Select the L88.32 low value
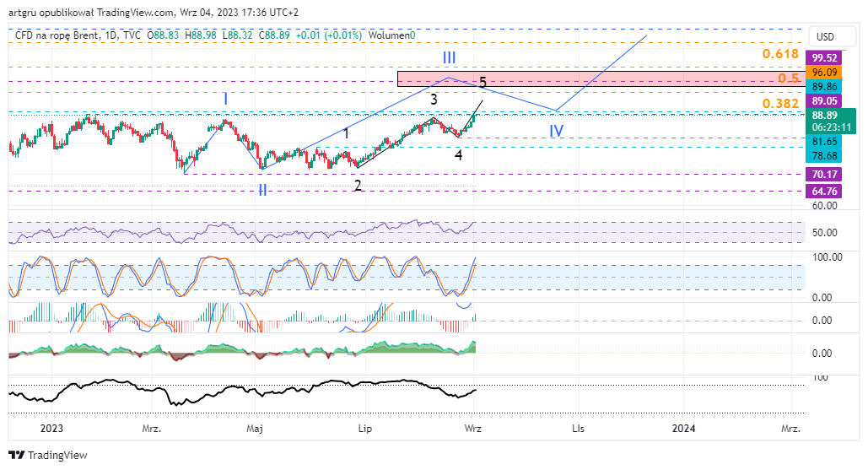 [237, 35]
